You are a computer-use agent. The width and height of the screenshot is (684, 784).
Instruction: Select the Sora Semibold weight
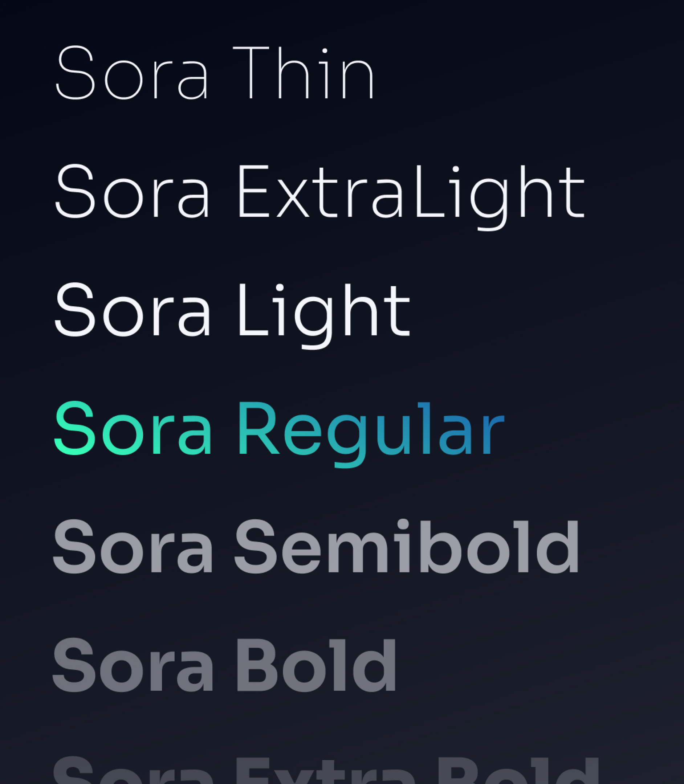316,547
